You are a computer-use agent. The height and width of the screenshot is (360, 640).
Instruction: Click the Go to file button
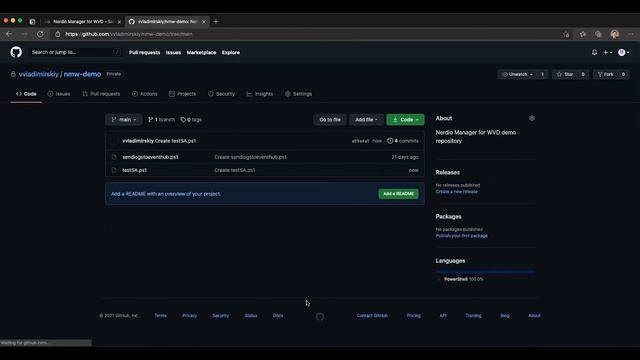(330, 120)
